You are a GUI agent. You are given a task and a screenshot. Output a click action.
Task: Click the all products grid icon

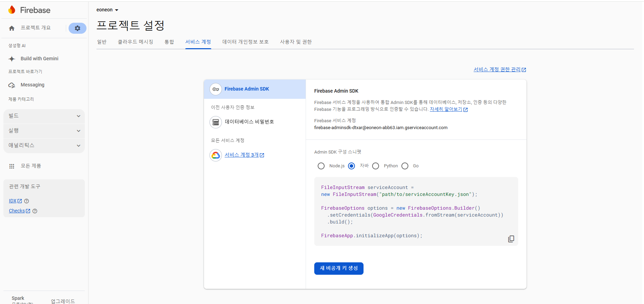point(12,166)
